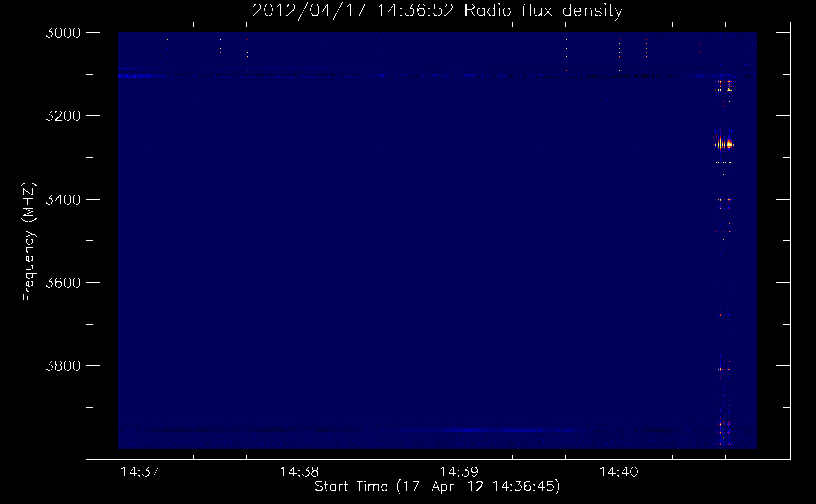The height and width of the screenshot is (504, 816).
Task: Click the 14:39 time tick label
Action: point(459,472)
